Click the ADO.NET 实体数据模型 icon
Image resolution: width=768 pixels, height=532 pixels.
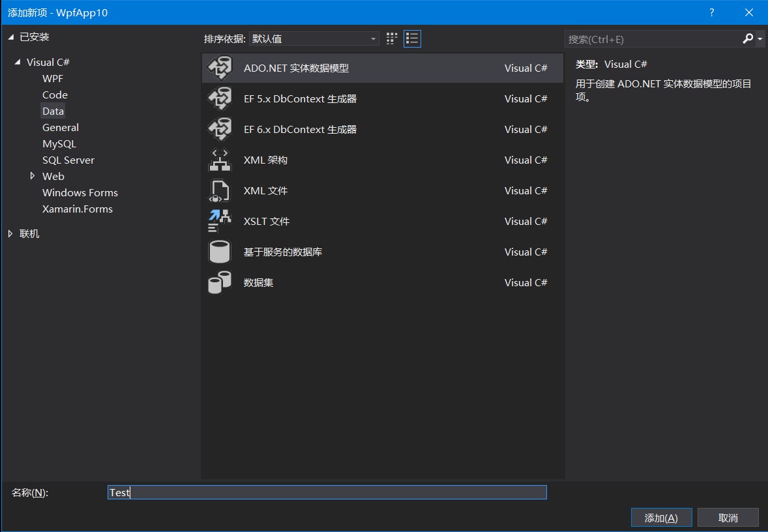coord(220,68)
